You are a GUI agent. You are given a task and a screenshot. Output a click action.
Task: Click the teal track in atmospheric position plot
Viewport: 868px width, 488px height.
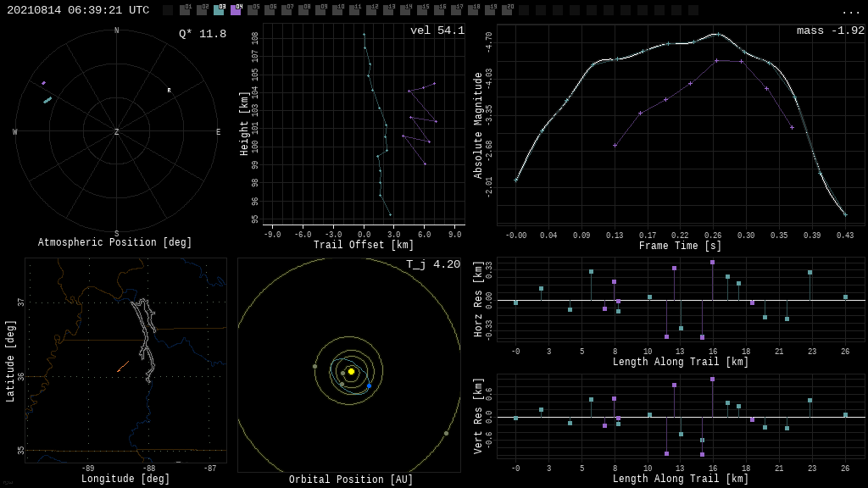47,100
